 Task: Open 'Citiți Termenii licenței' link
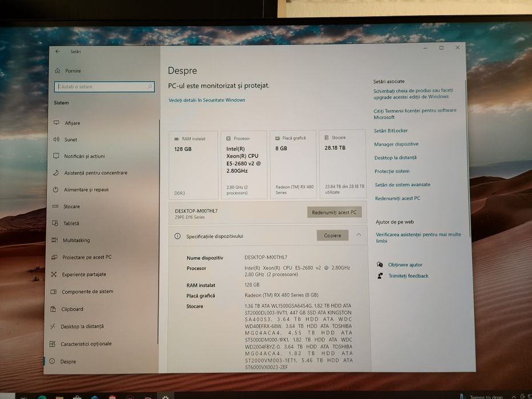click(x=415, y=113)
